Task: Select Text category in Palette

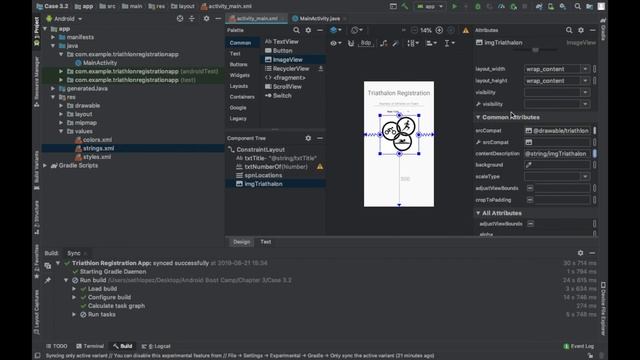Action: click(x=235, y=54)
